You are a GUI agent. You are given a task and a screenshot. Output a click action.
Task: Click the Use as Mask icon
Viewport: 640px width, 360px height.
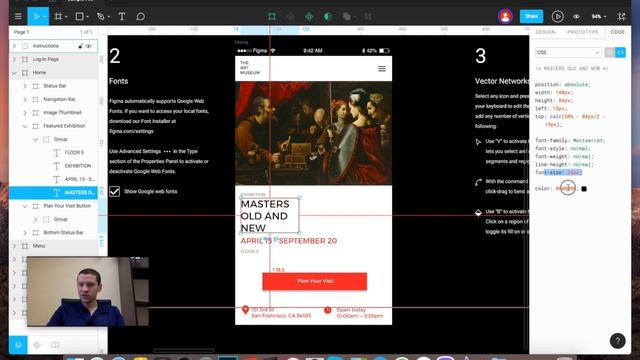click(328, 16)
